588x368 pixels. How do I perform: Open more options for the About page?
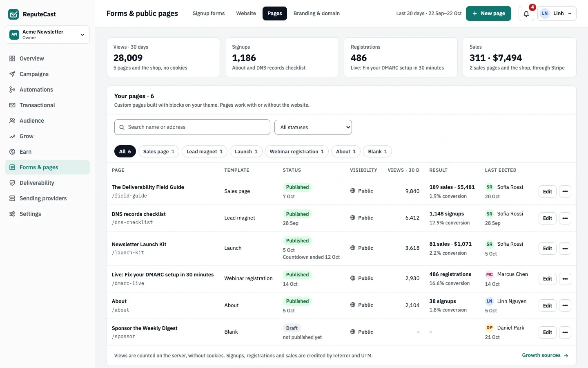565,306
